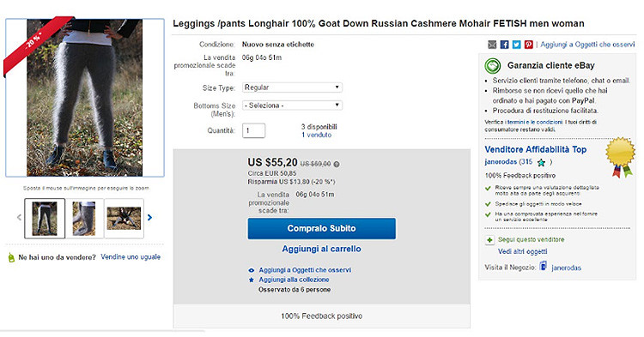The image size is (644, 337).
Task: Open Vedi altri oggetti link
Action: (x=522, y=252)
